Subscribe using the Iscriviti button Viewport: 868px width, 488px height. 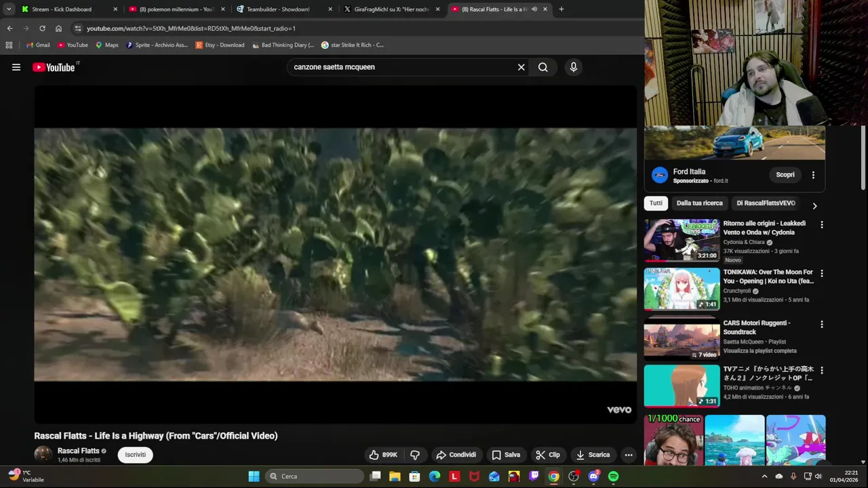135,455
